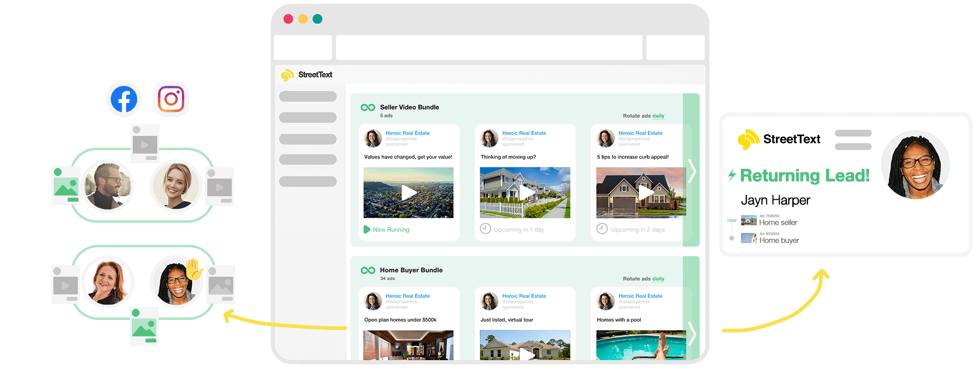This screenshot has width=980, height=368.
Task: Click the Seller Video Bundle infinity icon
Action: (368, 107)
